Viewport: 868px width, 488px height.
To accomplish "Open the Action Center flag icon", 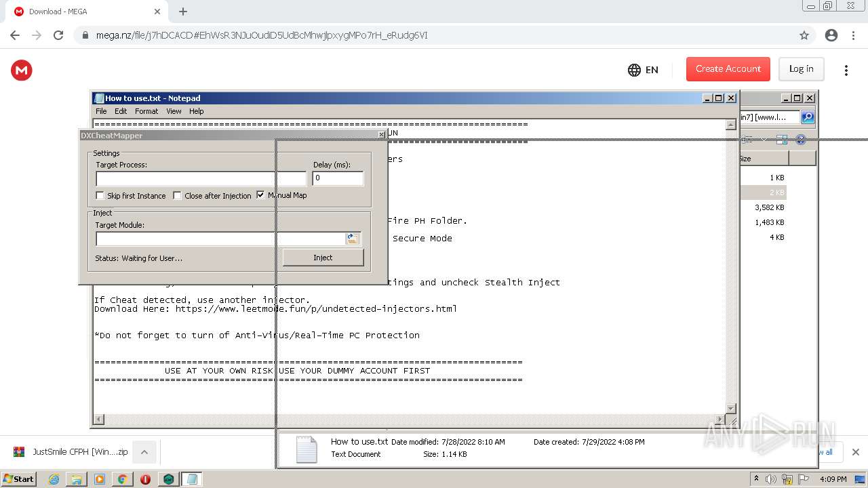I will pyautogui.click(x=805, y=479).
